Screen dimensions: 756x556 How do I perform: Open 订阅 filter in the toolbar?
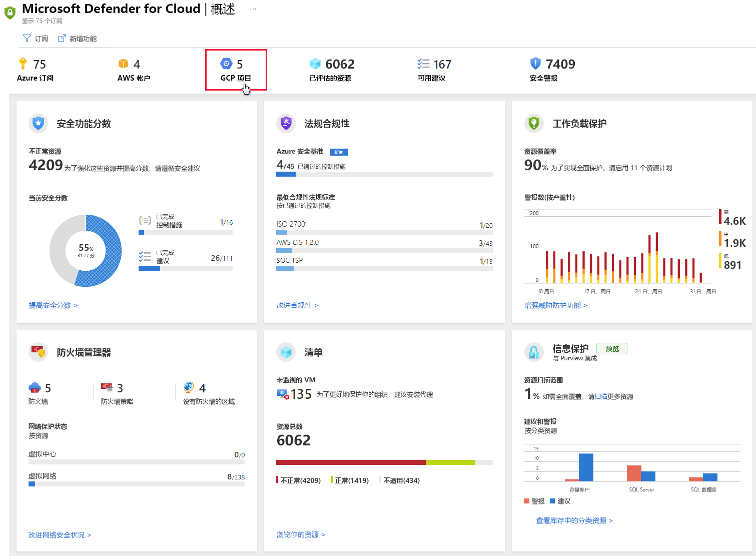(x=36, y=39)
